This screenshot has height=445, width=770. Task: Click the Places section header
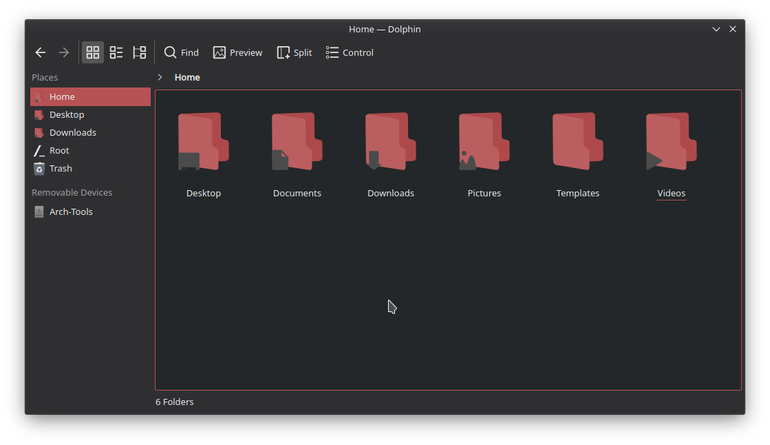click(45, 78)
